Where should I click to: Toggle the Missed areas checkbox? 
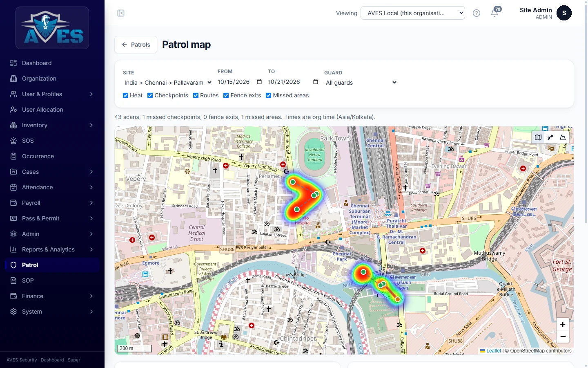point(269,95)
